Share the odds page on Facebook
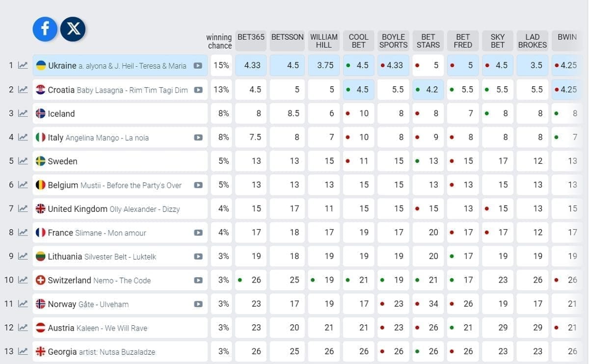 (x=45, y=28)
